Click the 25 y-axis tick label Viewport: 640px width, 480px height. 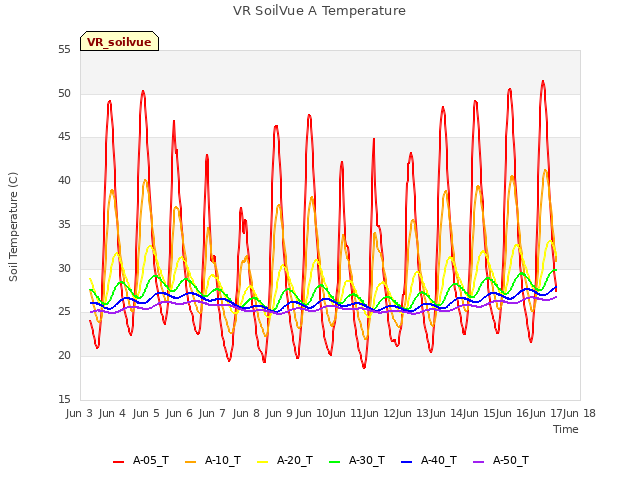[x=64, y=312]
